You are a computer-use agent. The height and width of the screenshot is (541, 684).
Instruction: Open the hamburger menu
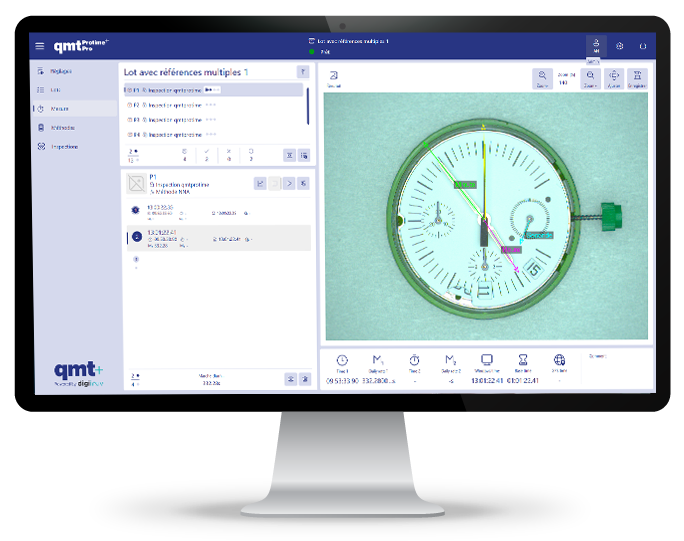(40, 46)
